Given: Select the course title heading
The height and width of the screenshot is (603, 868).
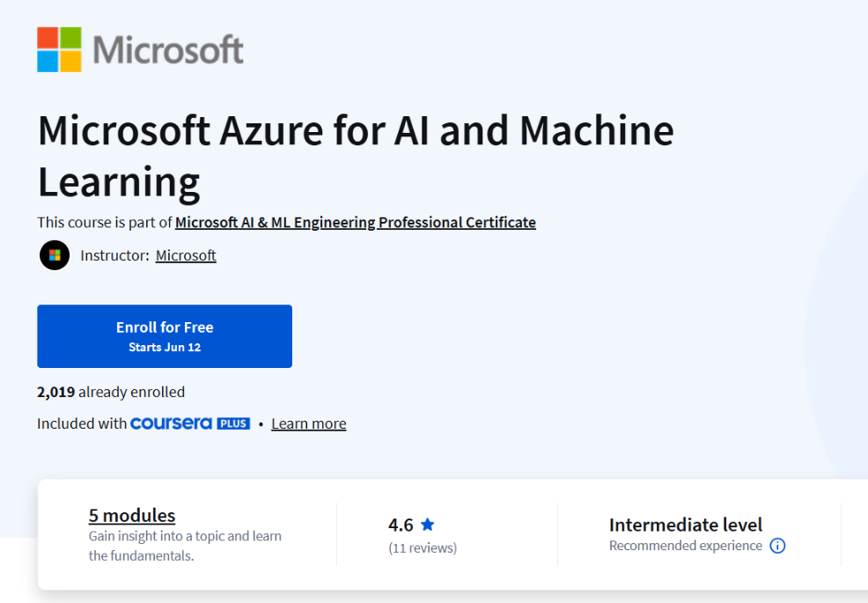Looking at the screenshot, I should [x=356, y=156].
